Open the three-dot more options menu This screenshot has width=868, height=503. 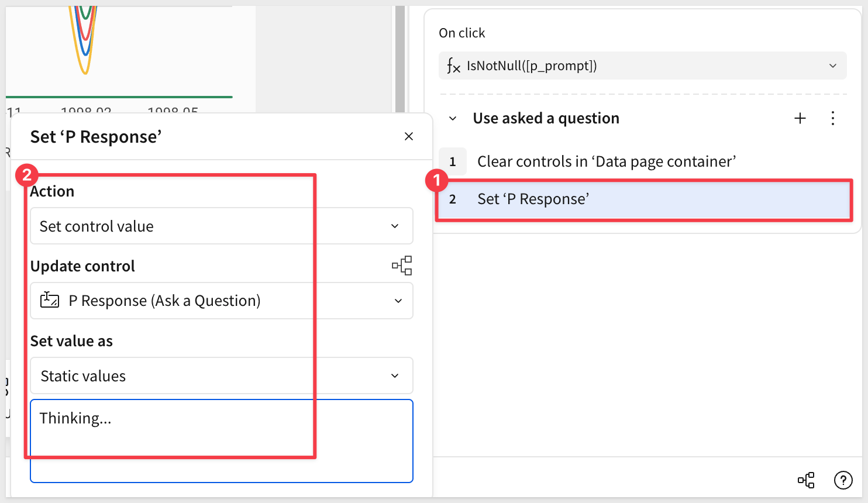(832, 118)
